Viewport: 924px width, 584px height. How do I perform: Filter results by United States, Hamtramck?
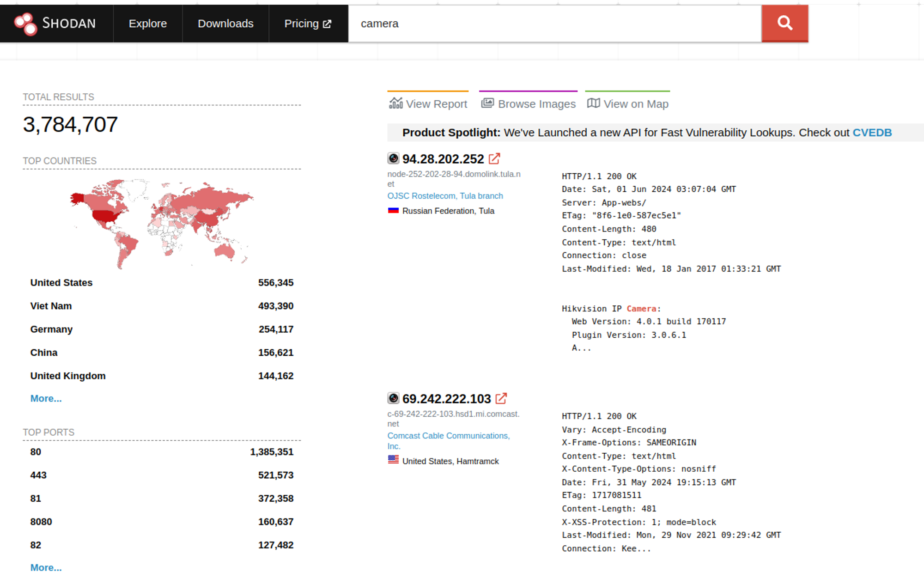[x=450, y=461]
